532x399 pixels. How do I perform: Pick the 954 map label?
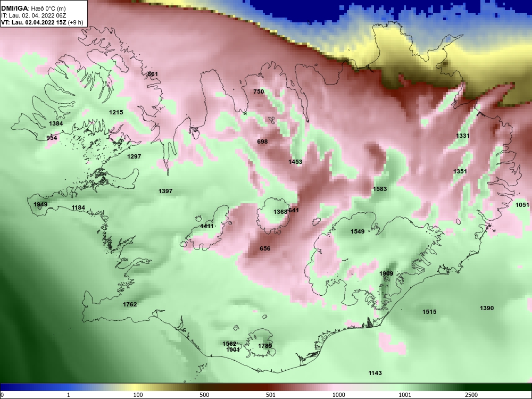pos(52,138)
